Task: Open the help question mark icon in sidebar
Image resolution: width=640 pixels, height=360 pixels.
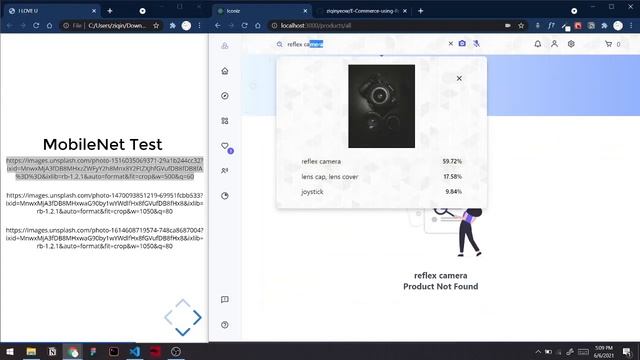Action: pos(224,325)
